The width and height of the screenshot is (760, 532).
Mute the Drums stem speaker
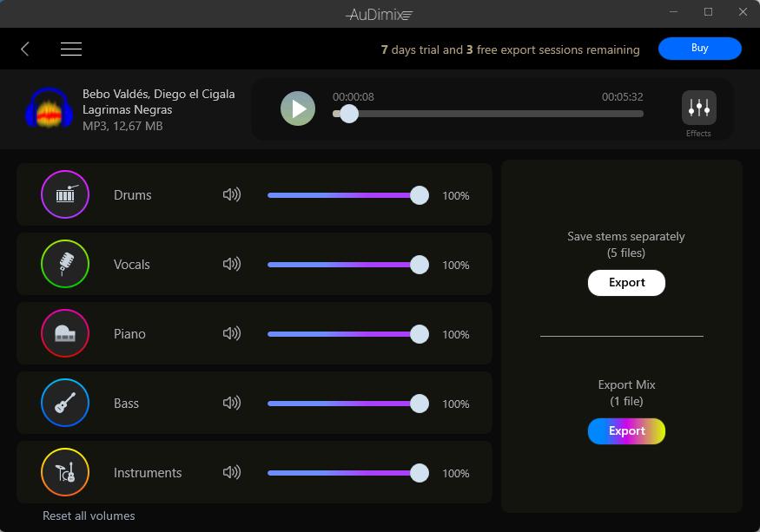(x=232, y=194)
